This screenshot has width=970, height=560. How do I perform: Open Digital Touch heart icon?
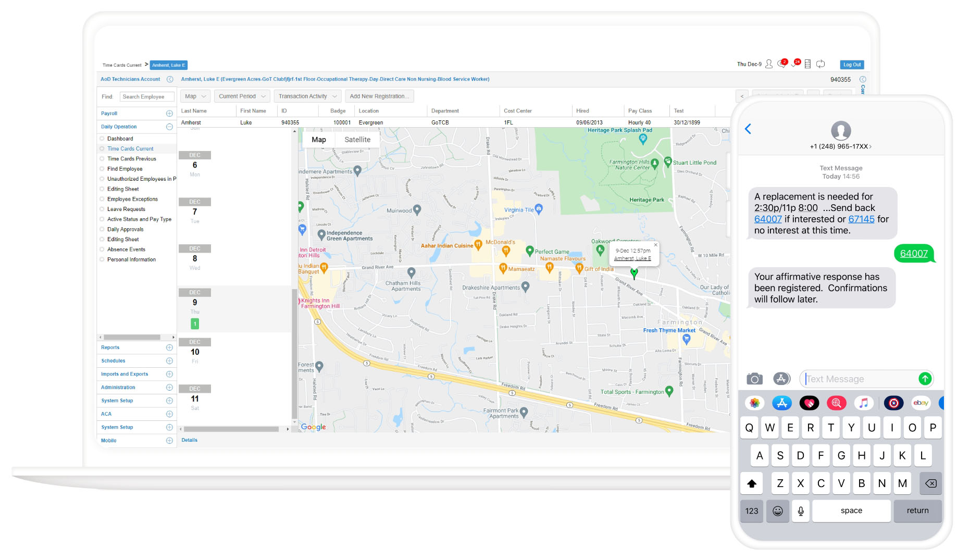[809, 403]
